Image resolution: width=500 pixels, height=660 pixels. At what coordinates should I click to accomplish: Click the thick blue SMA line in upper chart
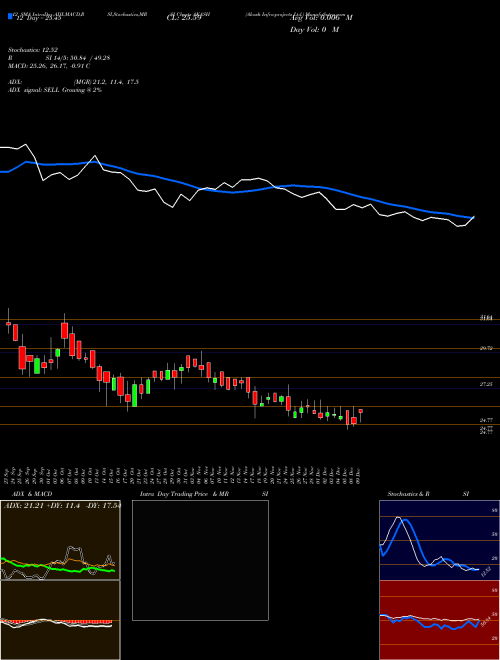click(x=236, y=192)
